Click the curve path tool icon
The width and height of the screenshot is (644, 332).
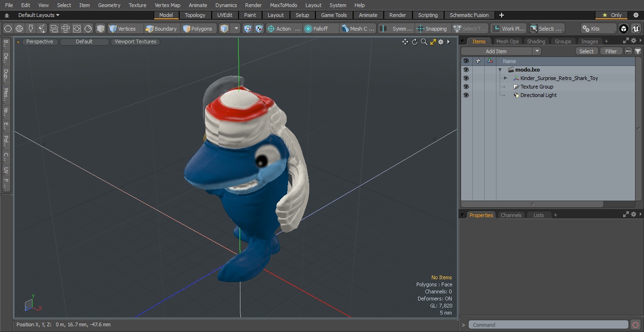pos(42,29)
